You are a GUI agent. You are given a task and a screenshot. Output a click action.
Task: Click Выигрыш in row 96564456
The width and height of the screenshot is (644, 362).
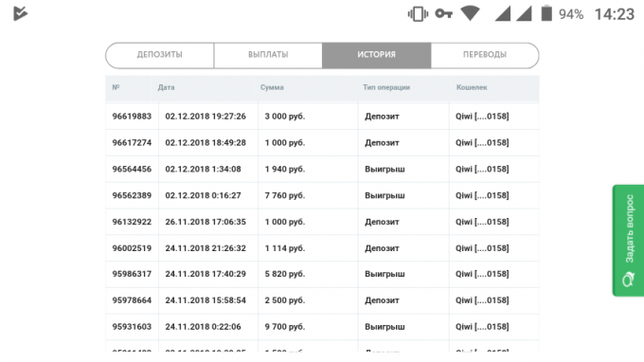(385, 169)
